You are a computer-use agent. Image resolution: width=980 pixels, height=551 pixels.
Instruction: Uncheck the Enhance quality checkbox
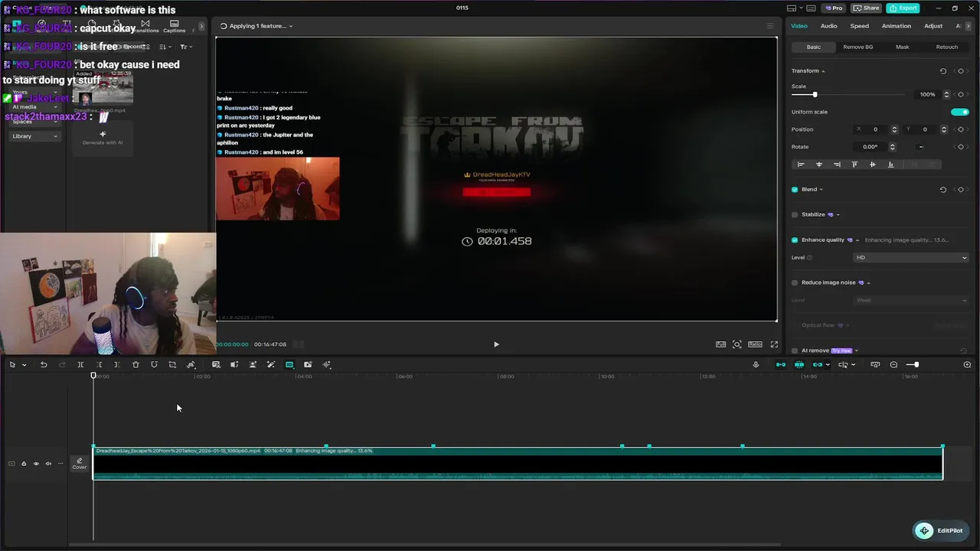pyautogui.click(x=795, y=240)
